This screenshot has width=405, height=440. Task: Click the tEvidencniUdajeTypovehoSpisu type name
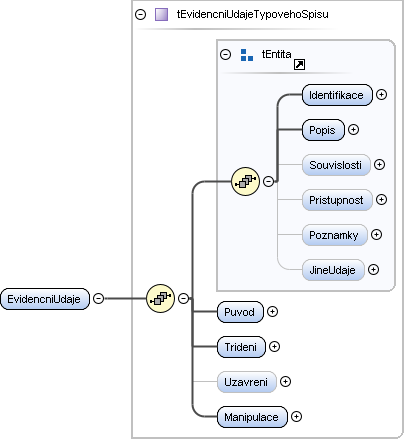pyautogui.click(x=253, y=14)
